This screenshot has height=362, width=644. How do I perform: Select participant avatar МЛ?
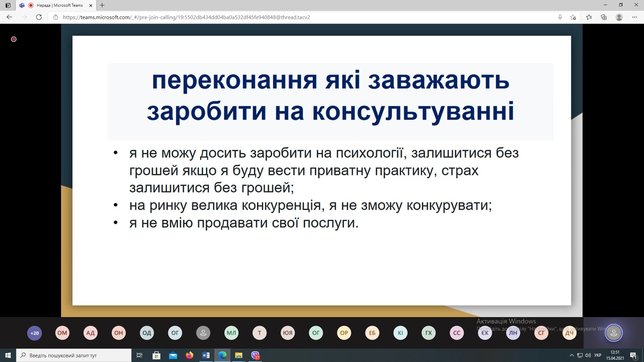click(231, 333)
